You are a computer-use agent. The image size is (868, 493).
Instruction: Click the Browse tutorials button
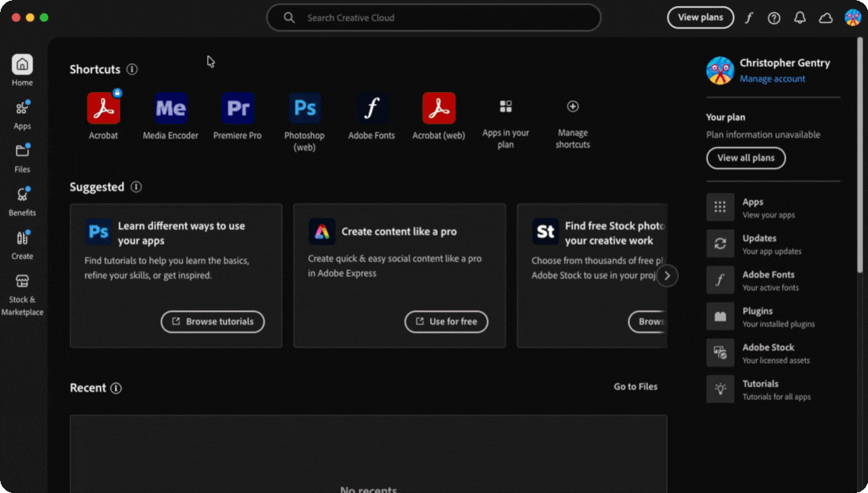[213, 322]
